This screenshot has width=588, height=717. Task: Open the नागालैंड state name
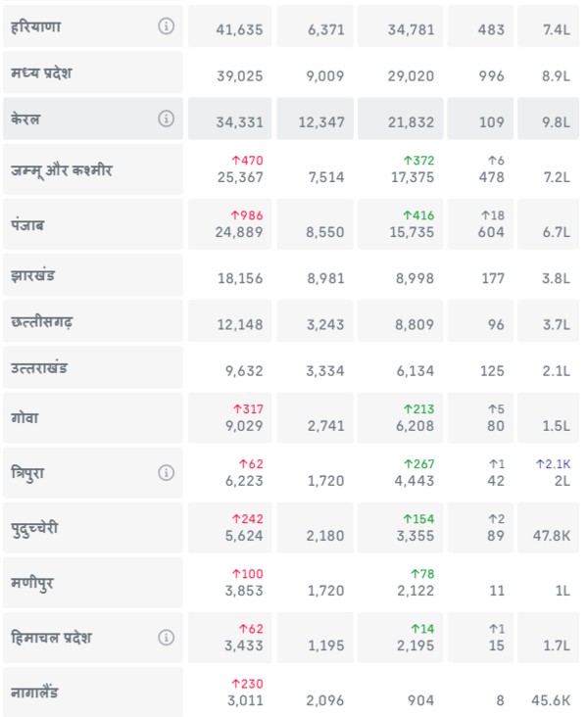35,693
